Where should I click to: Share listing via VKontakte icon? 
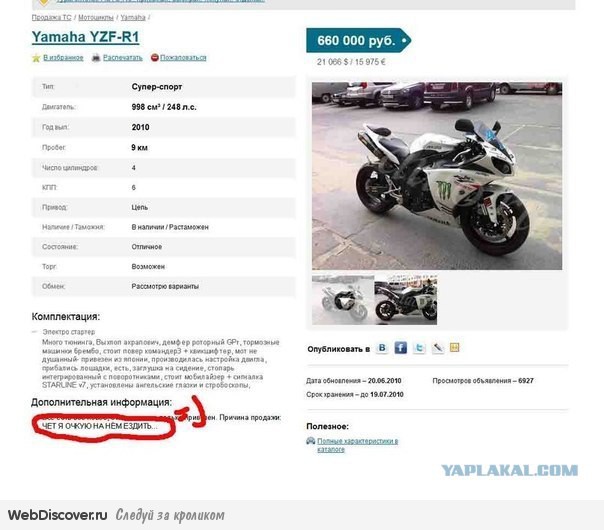(x=382, y=348)
